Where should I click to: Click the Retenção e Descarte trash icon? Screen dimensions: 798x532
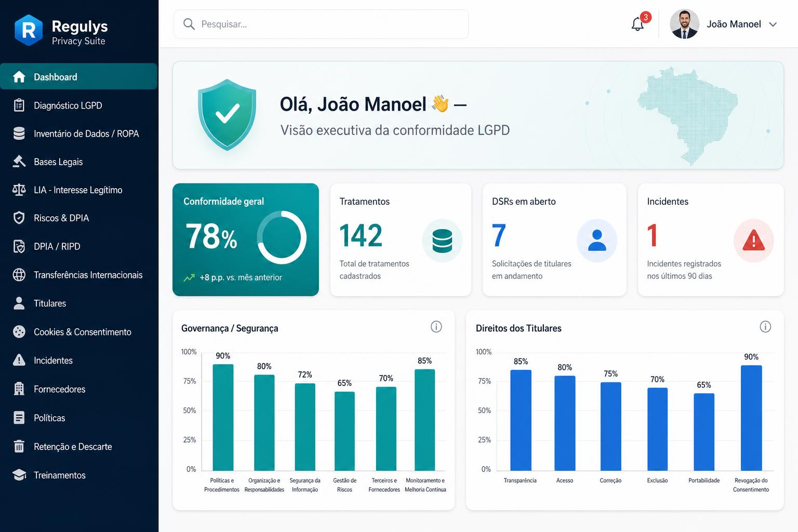click(19, 446)
